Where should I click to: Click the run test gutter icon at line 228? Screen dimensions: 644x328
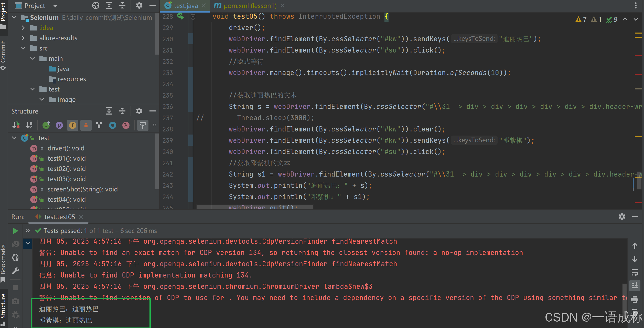click(x=180, y=16)
